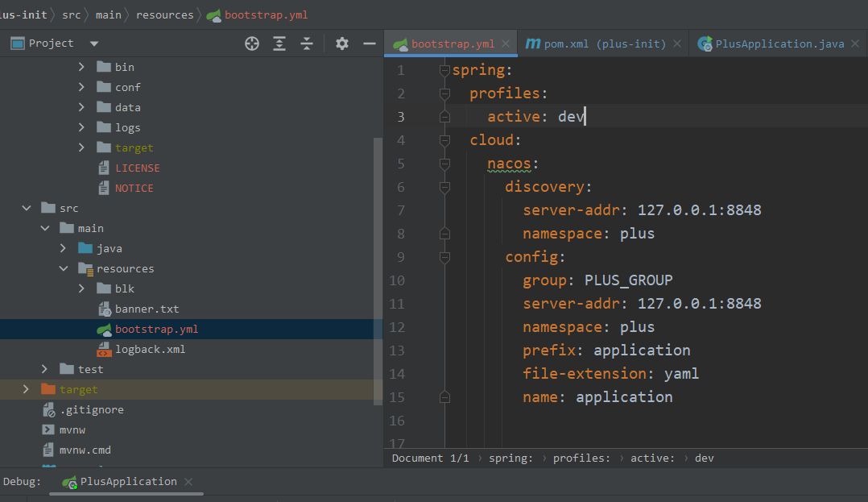868x502 pixels.
Task: Click the src breadcrumb in navigation bar
Action: [x=72, y=15]
